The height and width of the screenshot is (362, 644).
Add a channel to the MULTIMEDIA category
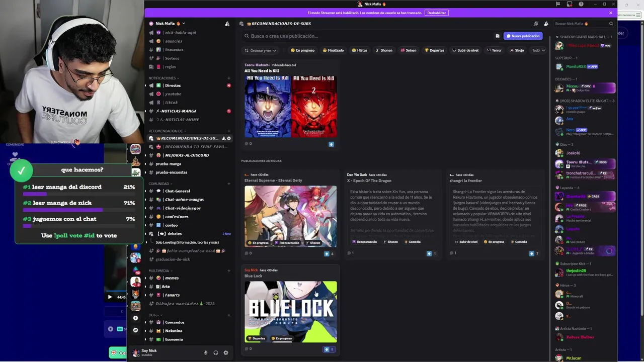click(229, 271)
